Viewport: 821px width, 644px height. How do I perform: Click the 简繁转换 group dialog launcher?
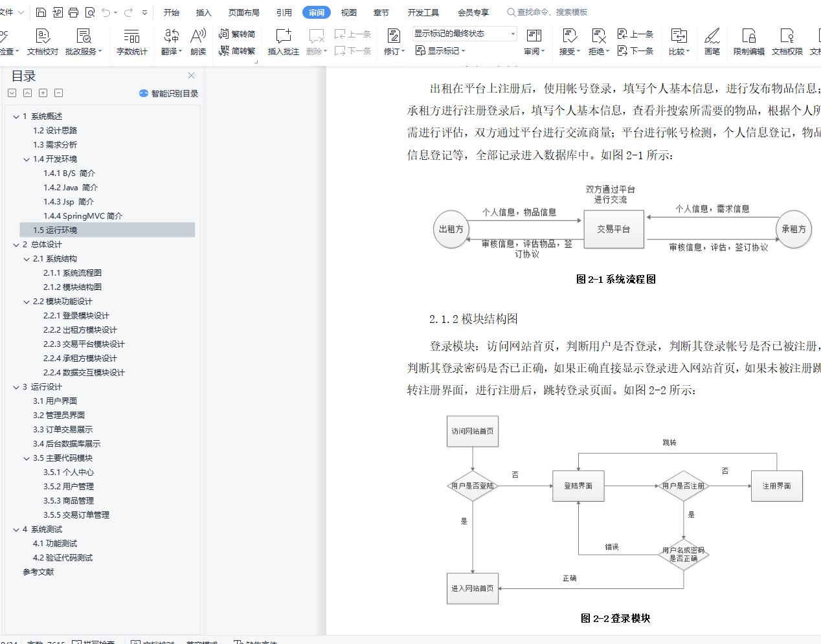coord(256,62)
